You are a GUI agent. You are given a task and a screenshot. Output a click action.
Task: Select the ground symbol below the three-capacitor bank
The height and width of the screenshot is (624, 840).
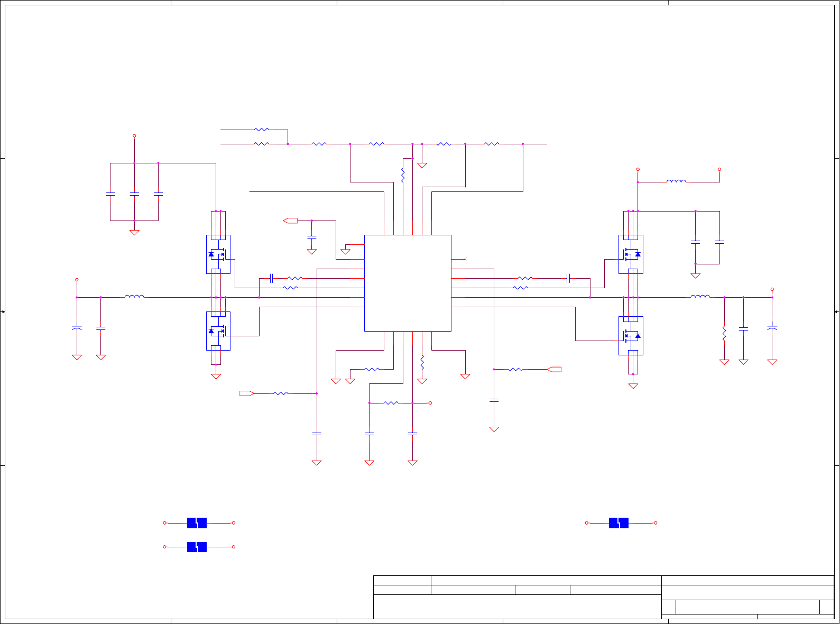tap(134, 232)
